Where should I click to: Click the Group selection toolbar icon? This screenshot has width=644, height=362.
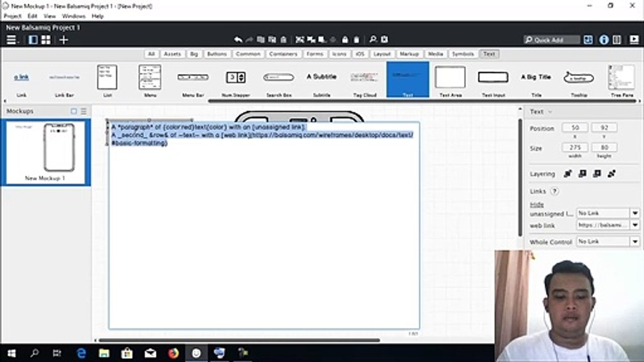[300, 40]
